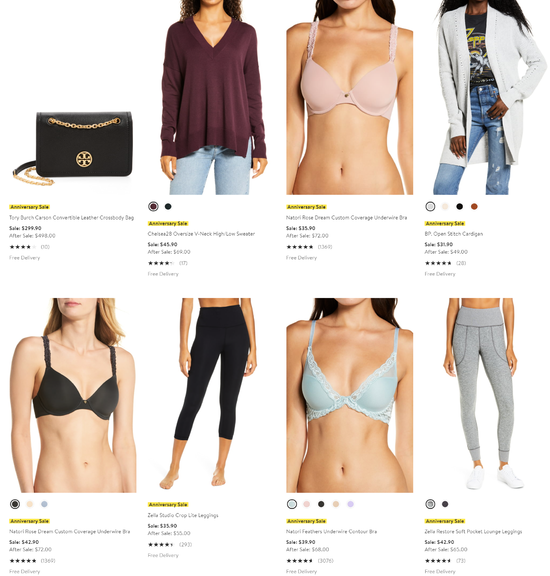
Task: Open Zella Studio Crop Lite Leggings link
Action: pos(183,515)
